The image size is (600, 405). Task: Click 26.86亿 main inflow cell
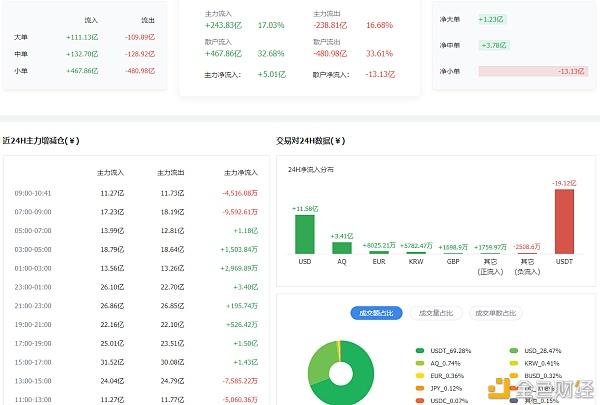click(112, 306)
